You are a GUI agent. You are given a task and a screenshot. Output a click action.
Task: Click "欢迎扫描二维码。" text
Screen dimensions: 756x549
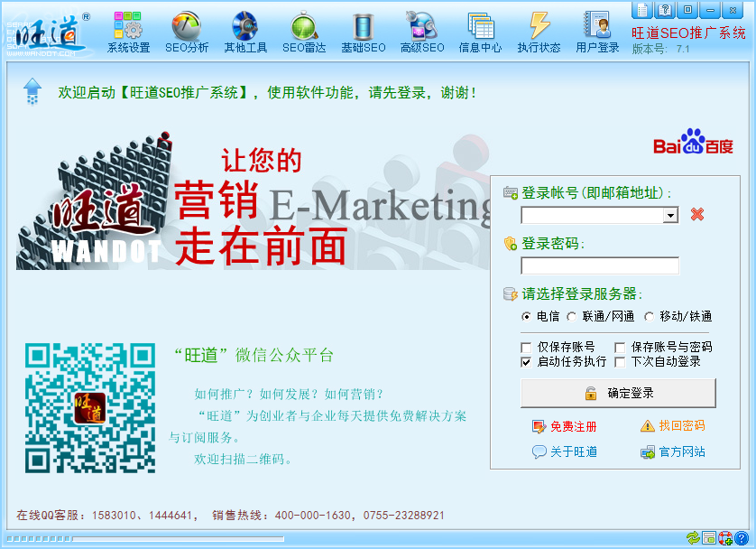pyautogui.click(x=244, y=459)
